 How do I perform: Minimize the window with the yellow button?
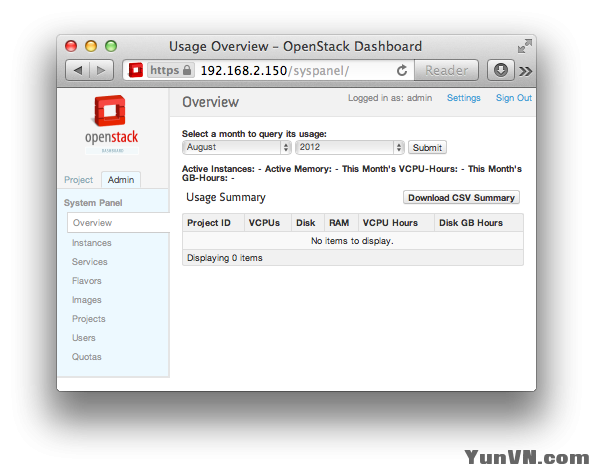tap(91, 46)
